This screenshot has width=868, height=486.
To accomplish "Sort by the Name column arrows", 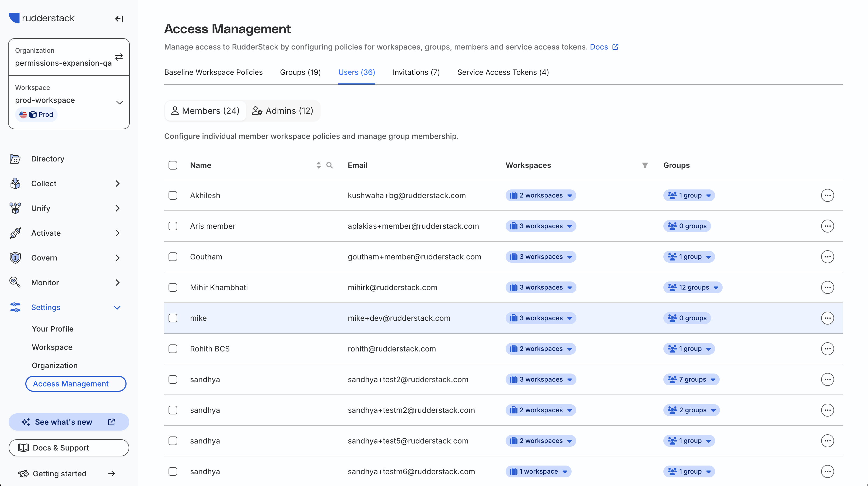I will coord(318,165).
